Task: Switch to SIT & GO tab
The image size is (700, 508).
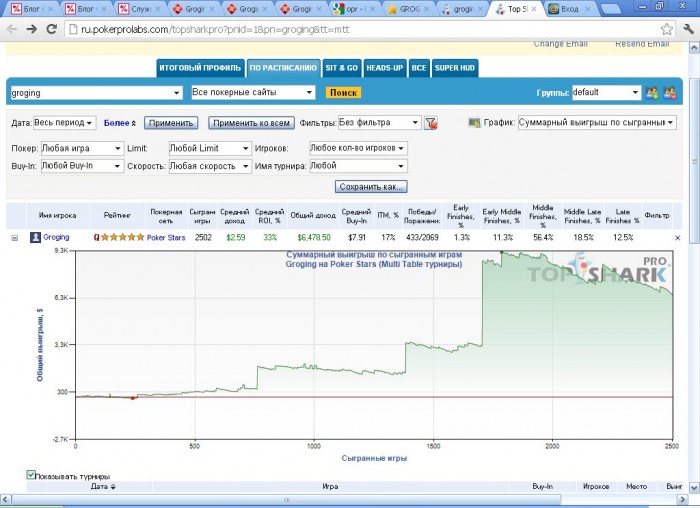Action: (342, 68)
